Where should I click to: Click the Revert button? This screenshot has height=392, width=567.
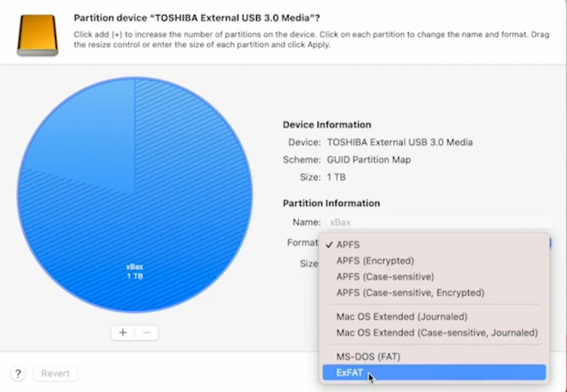pyautogui.click(x=55, y=373)
